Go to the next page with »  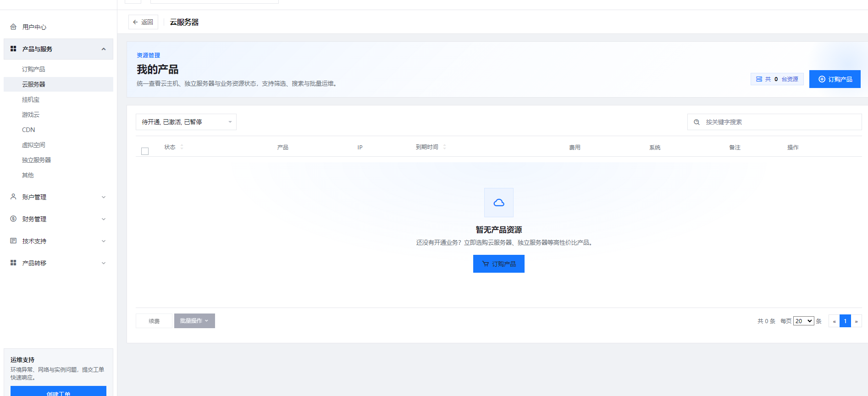pos(856,321)
